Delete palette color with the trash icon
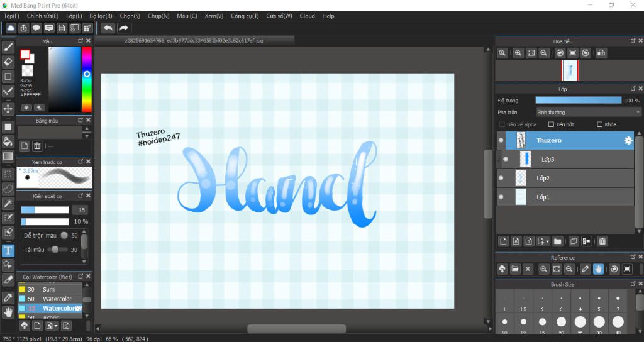The height and width of the screenshot is (342, 644). [37, 146]
